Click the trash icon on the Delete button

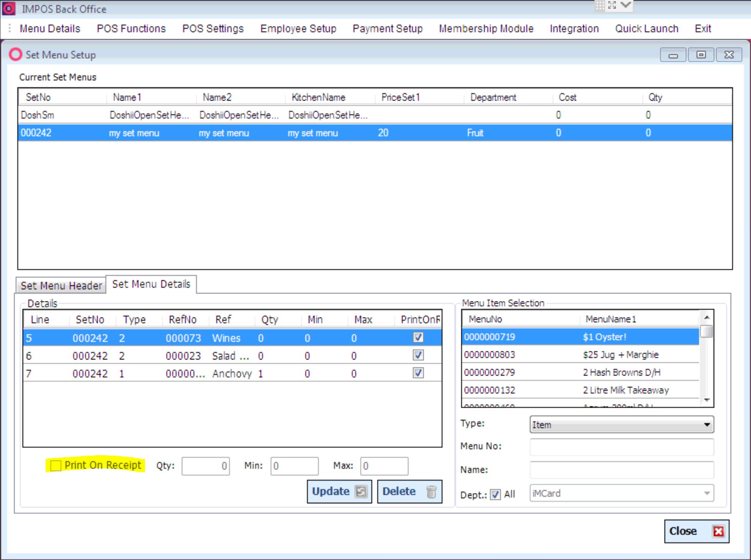click(x=431, y=491)
